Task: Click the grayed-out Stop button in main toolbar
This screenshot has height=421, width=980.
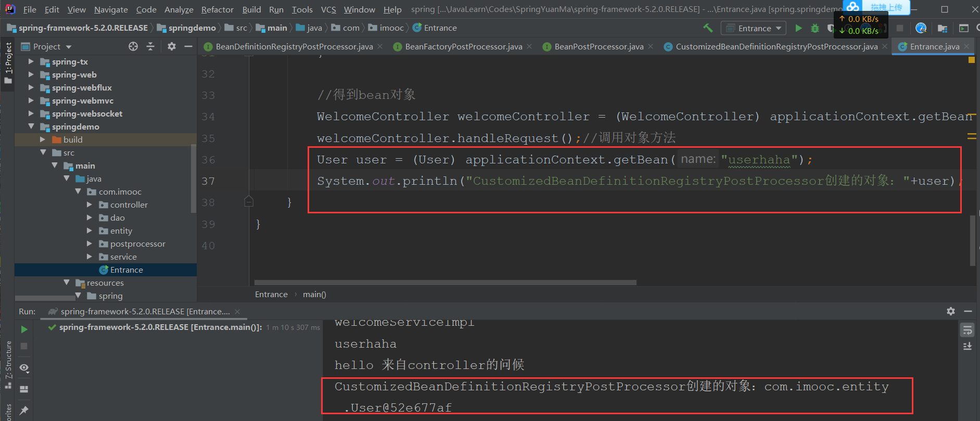Action: click(x=899, y=28)
